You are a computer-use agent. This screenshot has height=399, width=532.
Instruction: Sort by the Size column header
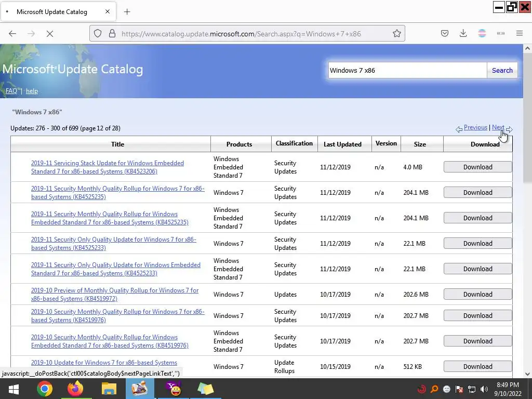[x=420, y=144]
